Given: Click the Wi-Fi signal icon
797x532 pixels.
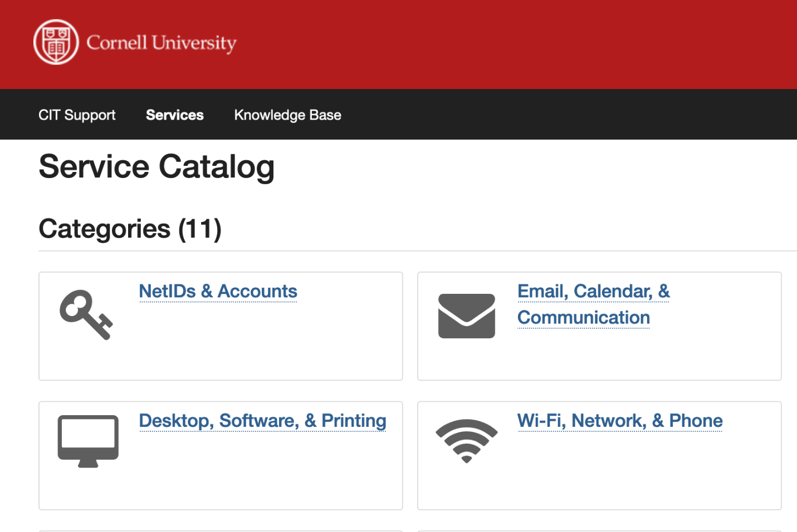Looking at the screenshot, I should coord(466,440).
